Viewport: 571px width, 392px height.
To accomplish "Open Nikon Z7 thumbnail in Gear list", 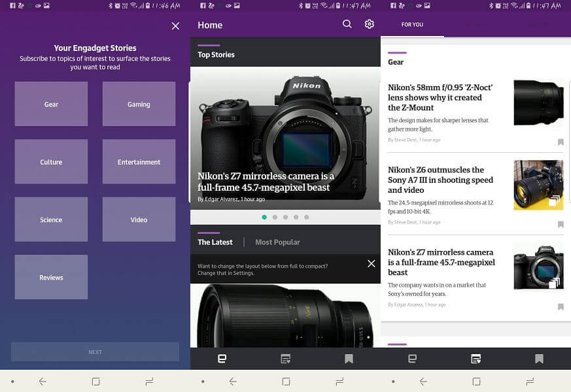I will tap(538, 267).
